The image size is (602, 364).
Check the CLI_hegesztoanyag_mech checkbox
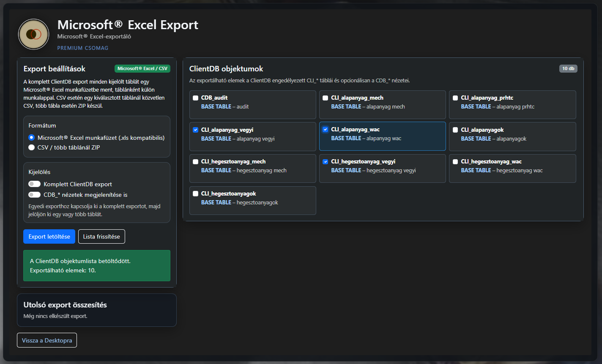point(195,162)
